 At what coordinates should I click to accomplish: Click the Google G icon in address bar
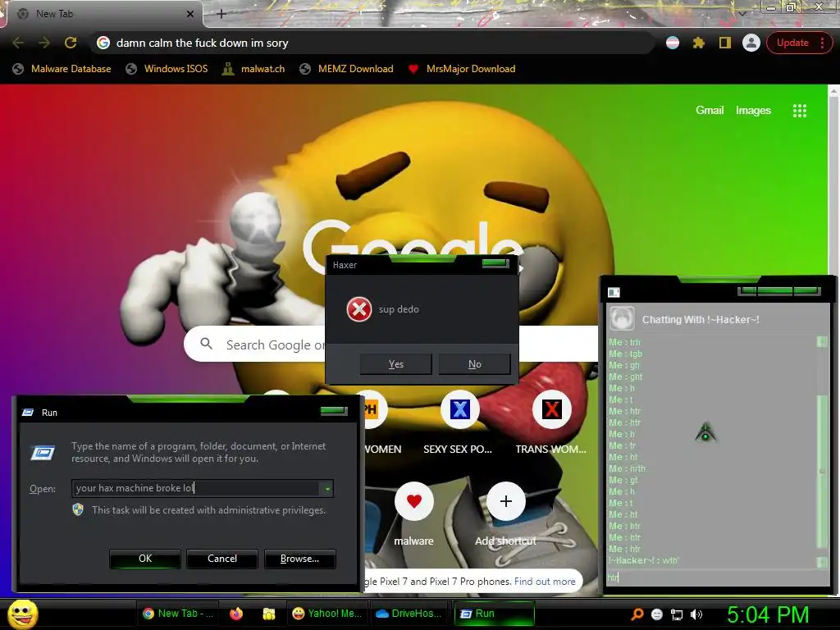click(x=103, y=43)
